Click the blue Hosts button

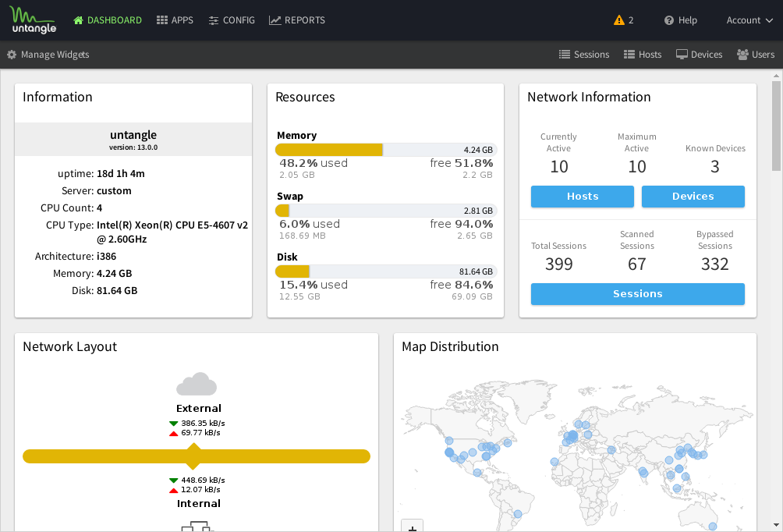pyautogui.click(x=583, y=197)
